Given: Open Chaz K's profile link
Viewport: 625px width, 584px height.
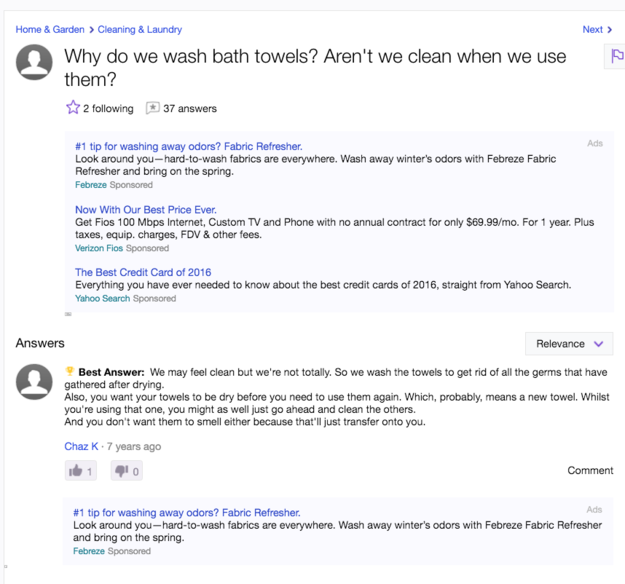Looking at the screenshot, I should 81,446.
